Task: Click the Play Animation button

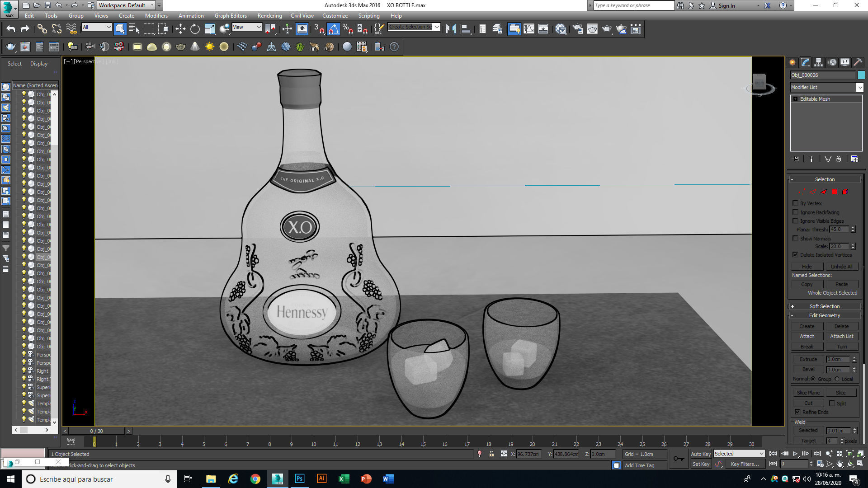Action: tap(795, 454)
